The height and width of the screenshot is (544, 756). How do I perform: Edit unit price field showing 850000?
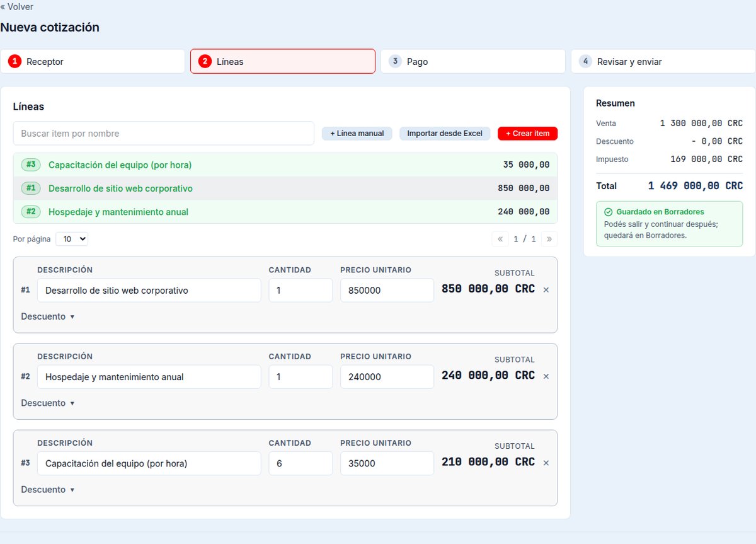(387, 291)
